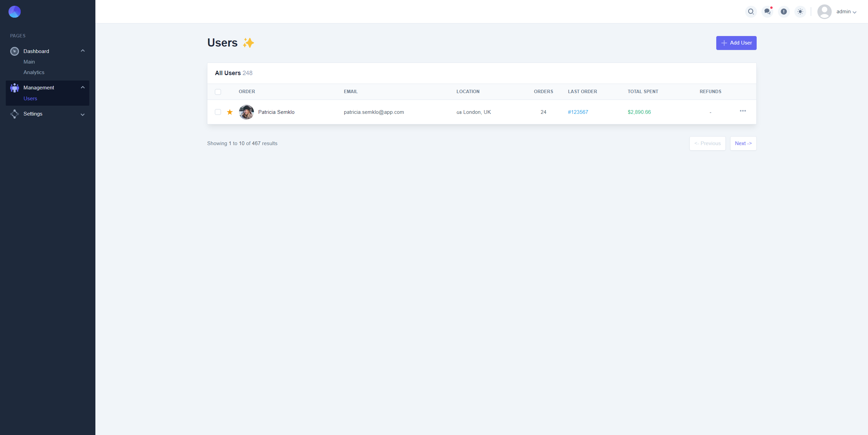The width and height of the screenshot is (868, 435).
Task: Check the select-all checkbox in table header
Action: [x=218, y=92]
